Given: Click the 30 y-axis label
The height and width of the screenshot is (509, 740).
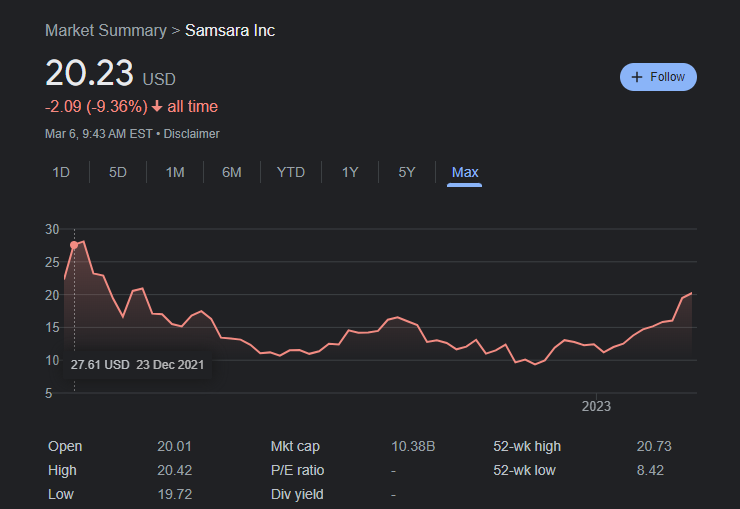Looking at the screenshot, I should [52, 229].
